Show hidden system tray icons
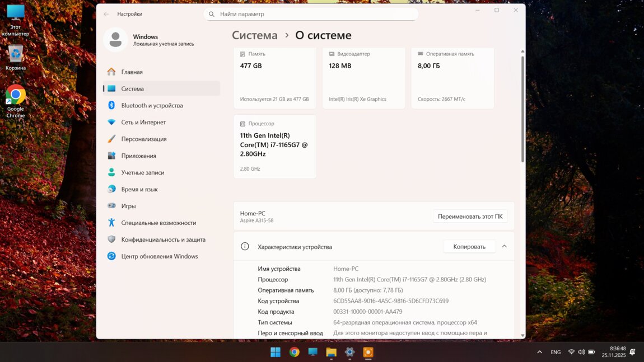This screenshot has height=362, width=644. [x=539, y=352]
